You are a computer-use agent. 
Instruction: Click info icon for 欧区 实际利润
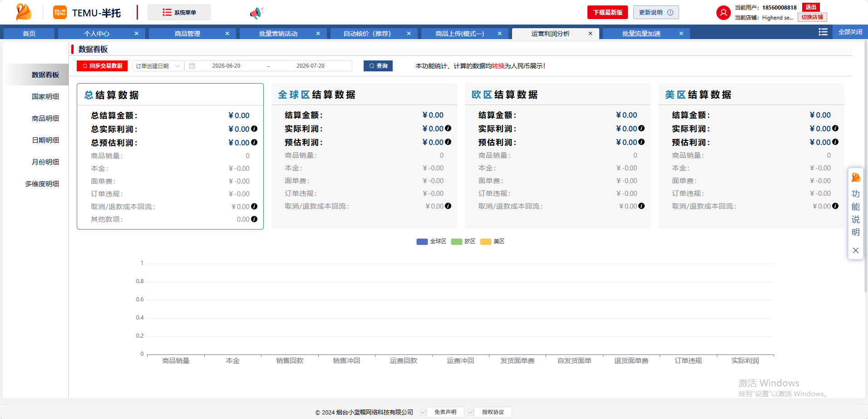click(641, 128)
